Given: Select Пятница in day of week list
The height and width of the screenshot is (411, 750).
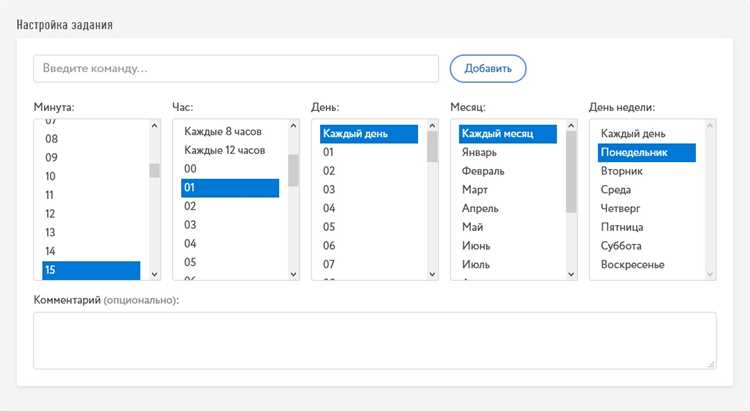Looking at the screenshot, I should [x=647, y=227].
